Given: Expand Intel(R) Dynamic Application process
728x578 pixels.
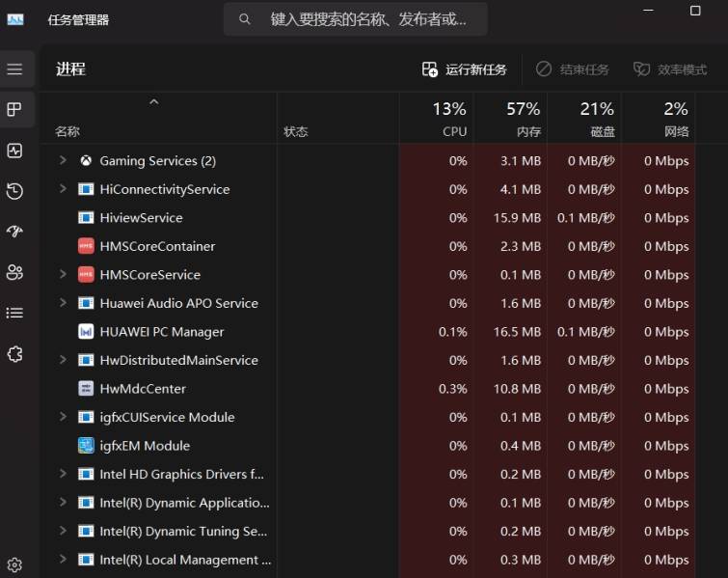Looking at the screenshot, I should tap(63, 503).
